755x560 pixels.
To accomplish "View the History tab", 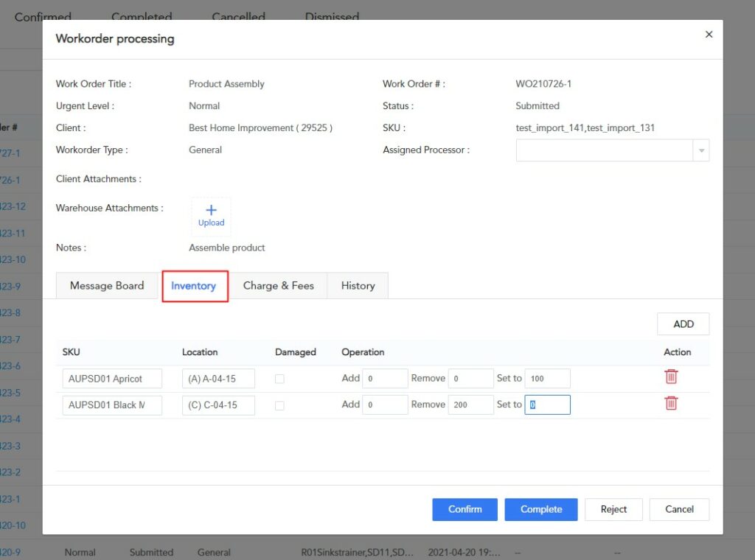I will [358, 285].
